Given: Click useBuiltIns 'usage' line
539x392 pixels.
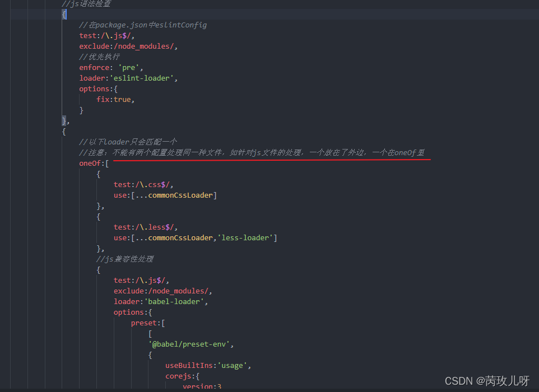Looking at the screenshot, I should (x=208, y=365).
